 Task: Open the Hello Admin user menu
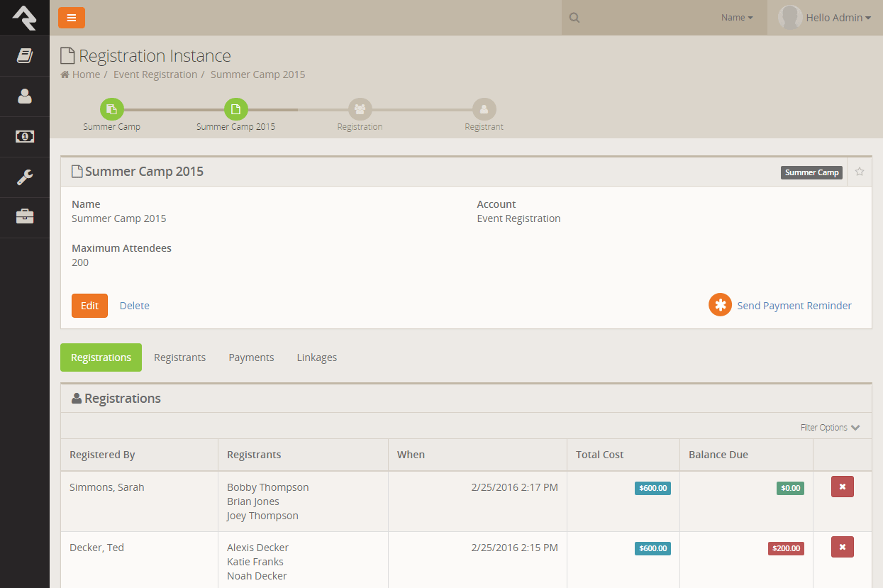825,18
